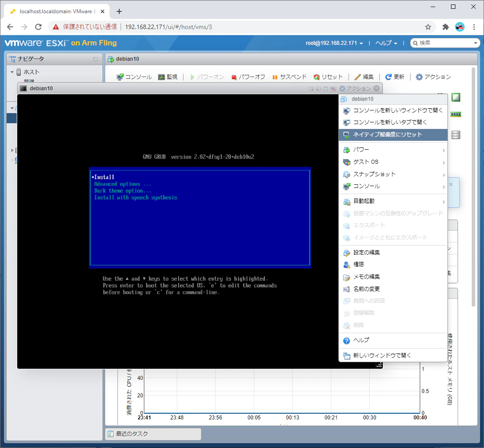Screen dimensions: 484x448
Task: Click the debian10 console window title icon
Action: tap(23, 88)
